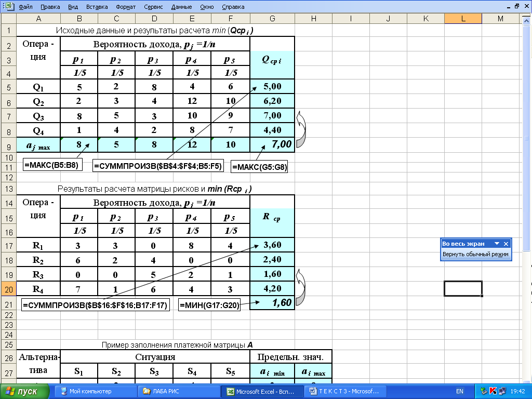
Task: Open the Правка menu
Action: pyautogui.click(x=50, y=6)
